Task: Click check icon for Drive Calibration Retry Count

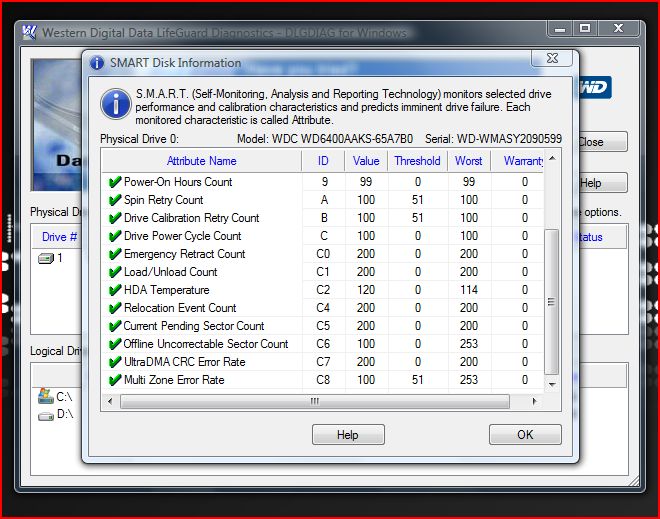Action: 114,218
